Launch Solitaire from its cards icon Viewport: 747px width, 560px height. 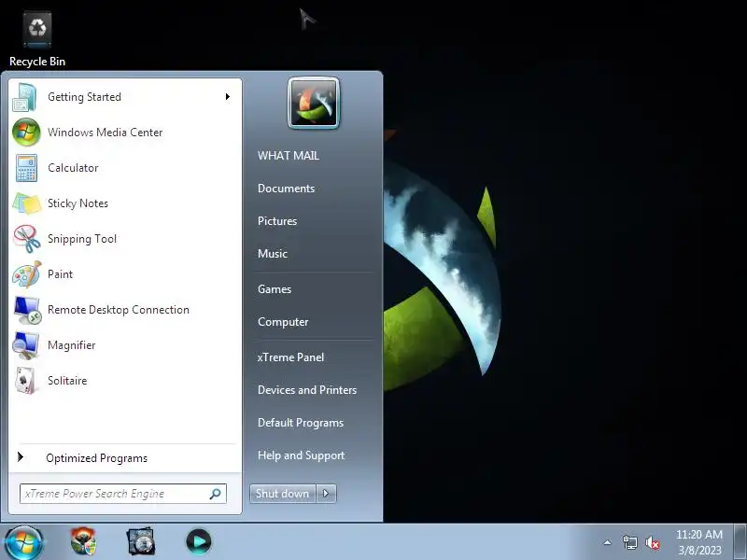[x=26, y=381]
